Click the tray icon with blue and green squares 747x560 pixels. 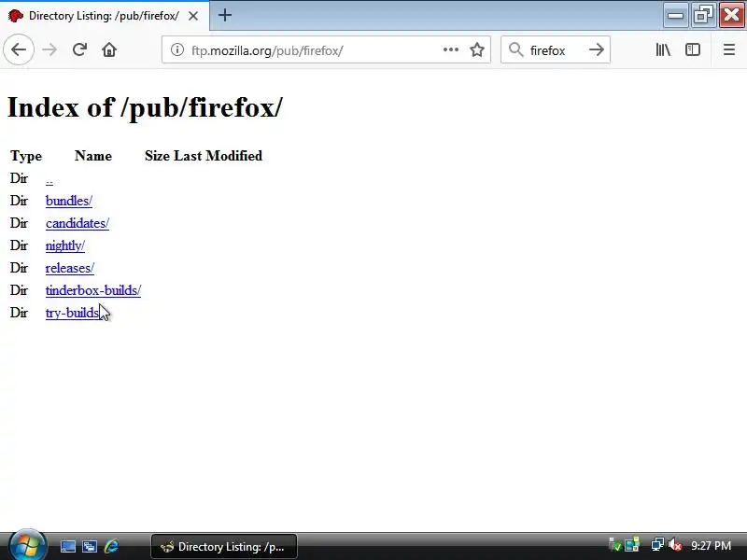click(x=632, y=545)
